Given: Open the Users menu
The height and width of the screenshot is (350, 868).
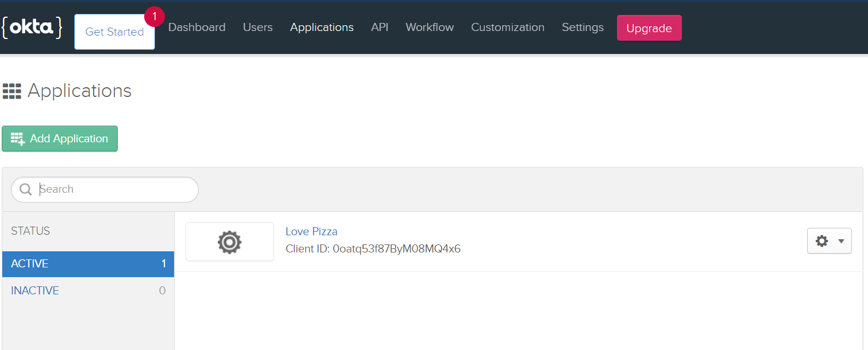Looking at the screenshot, I should pos(258,28).
